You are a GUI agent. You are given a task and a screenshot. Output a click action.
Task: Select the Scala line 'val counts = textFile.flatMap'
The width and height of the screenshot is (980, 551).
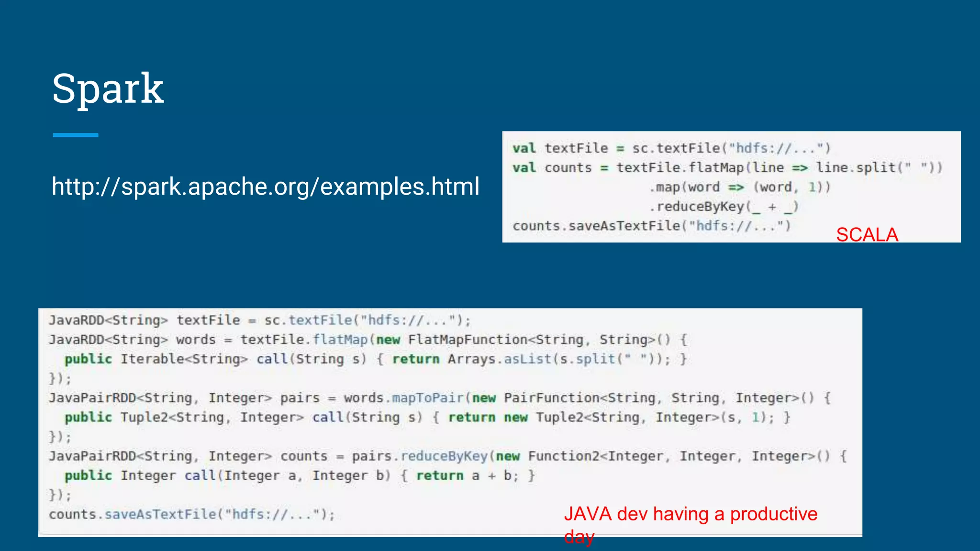(x=727, y=168)
